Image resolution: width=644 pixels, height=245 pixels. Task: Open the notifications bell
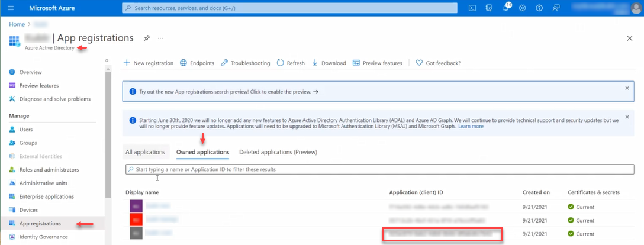coord(506,8)
